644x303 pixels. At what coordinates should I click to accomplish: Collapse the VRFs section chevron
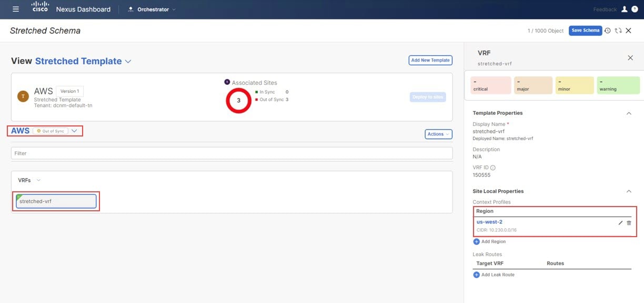38,180
